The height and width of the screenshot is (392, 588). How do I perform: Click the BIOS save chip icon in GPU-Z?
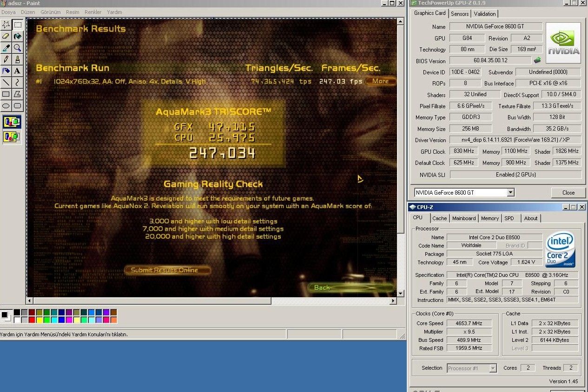point(537,60)
